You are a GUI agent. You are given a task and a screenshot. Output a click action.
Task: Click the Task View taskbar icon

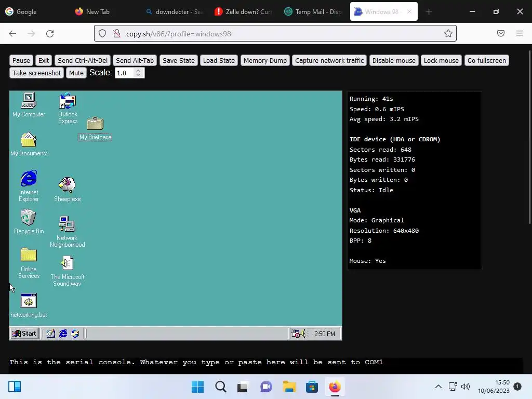coord(243,387)
